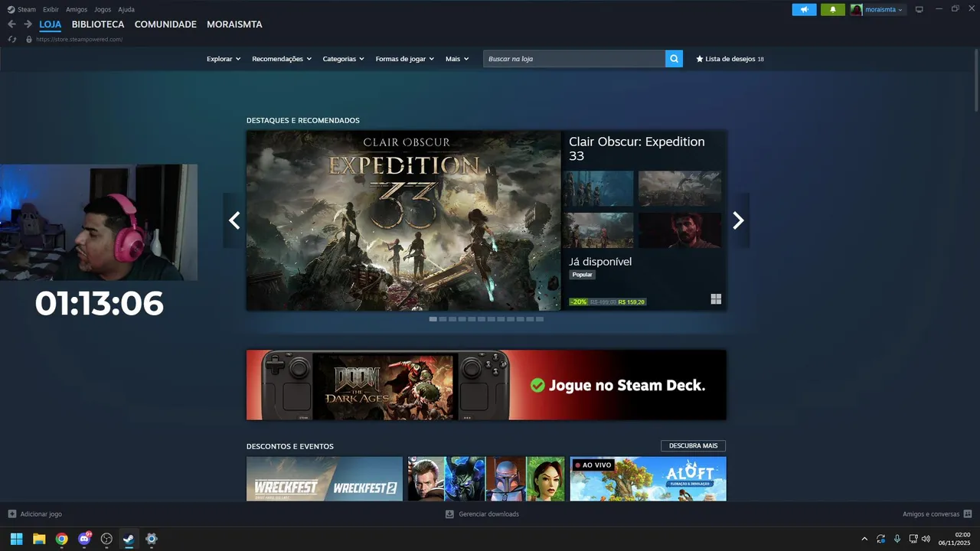Click the magnifier search button
Image resolution: width=980 pixels, height=551 pixels.
click(674, 59)
